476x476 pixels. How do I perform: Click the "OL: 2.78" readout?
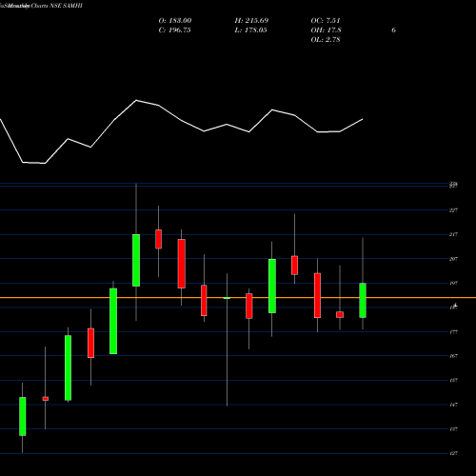tap(326, 40)
